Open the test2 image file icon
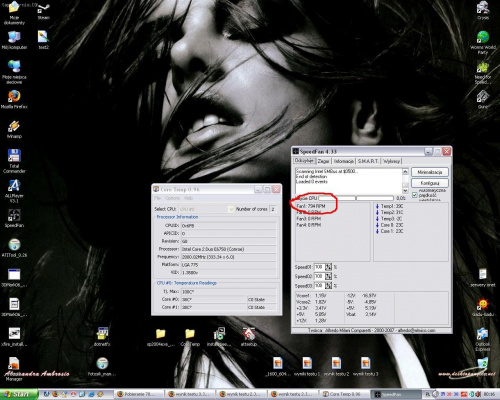Screen dimensions: 500x400 (44, 40)
